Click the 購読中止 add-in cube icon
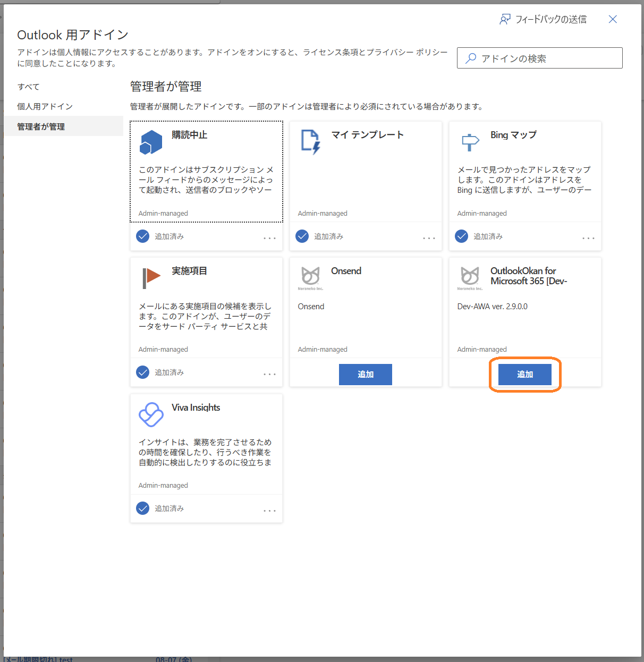 click(x=151, y=142)
